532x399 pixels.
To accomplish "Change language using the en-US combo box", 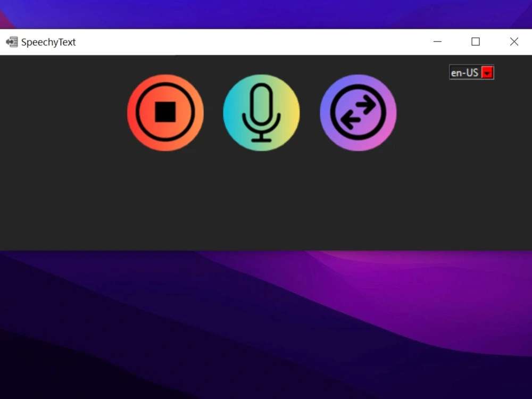I will [471, 72].
